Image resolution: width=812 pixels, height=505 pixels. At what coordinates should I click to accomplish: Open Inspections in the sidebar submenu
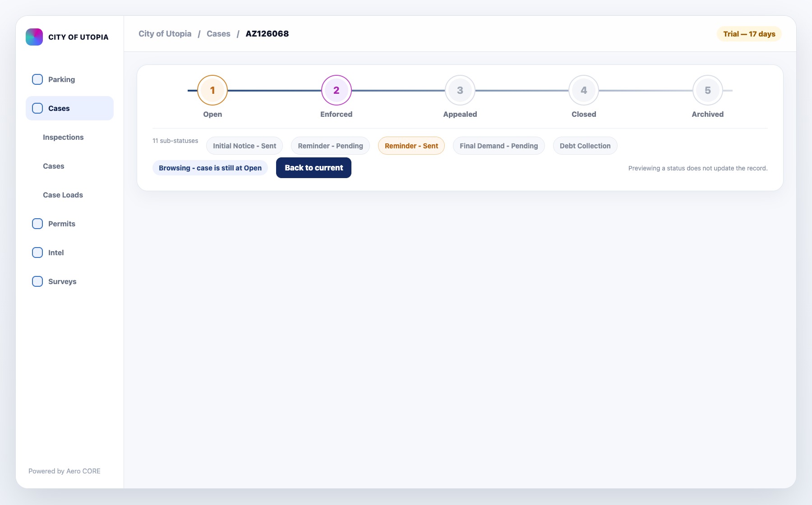pyautogui.click(x=63, y=137)
